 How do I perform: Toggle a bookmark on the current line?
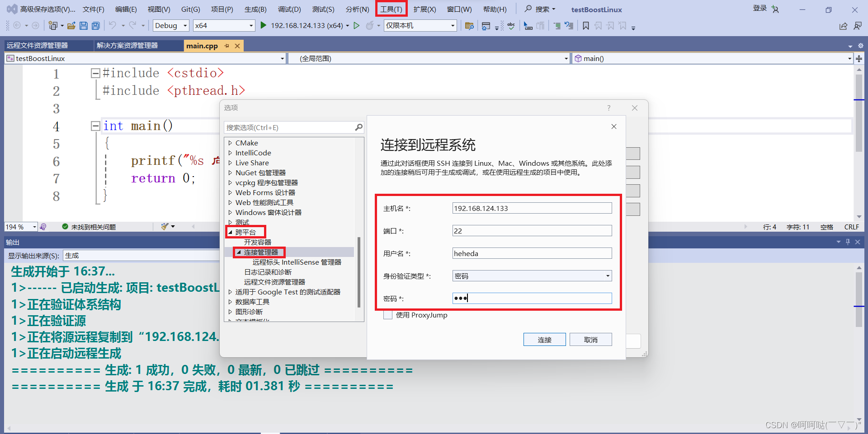point(585,26)
